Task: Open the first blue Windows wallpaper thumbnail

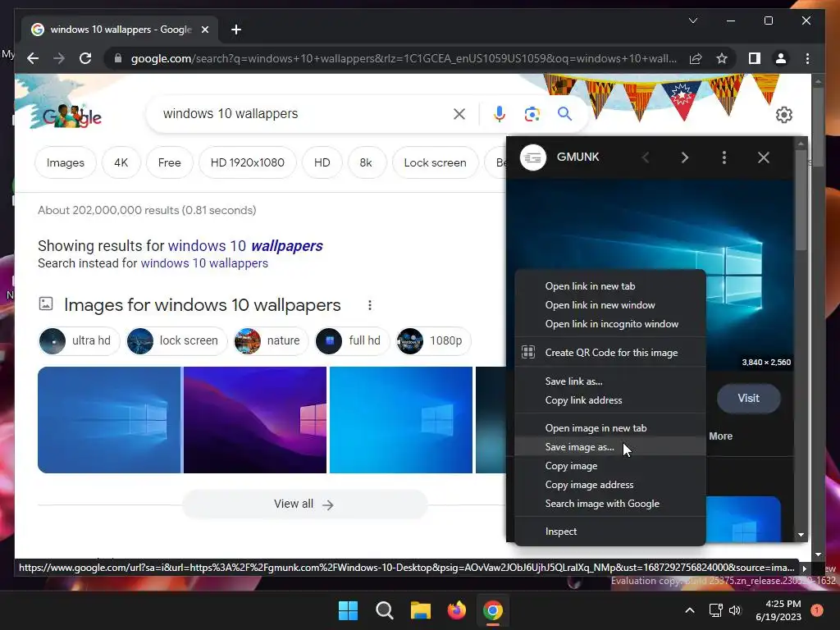Action: pos(109,420)
